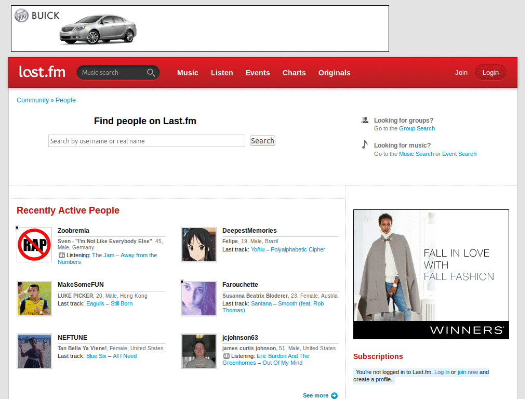Click the Search button for people
The width and height of the screenshot is (532, 399).
(262, 140)
